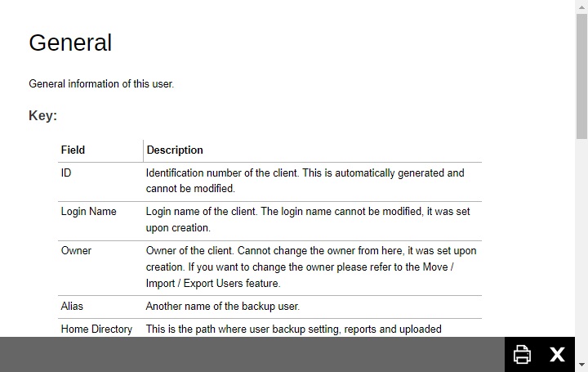Click the Owner description text
This screenshot has width=588, height=372.
point(310,267)
